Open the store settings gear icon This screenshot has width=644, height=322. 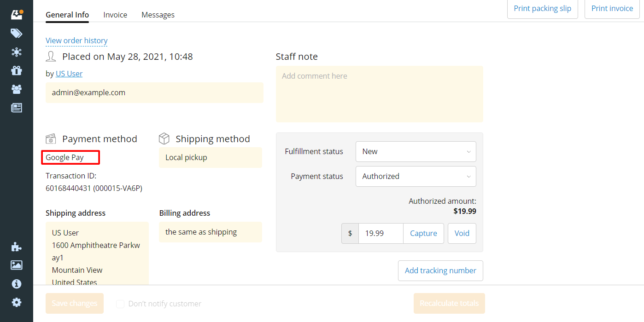(x=17, y=302)
